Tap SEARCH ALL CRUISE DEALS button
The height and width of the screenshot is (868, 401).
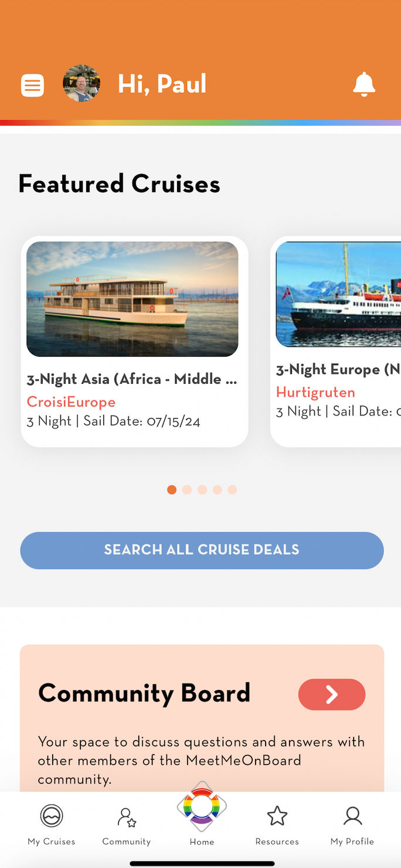202,550
